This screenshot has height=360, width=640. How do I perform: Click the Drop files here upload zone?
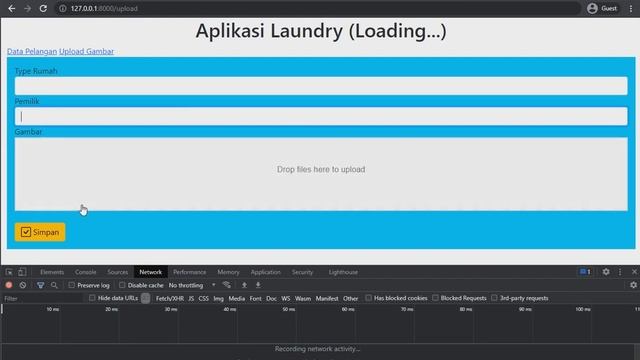321,174
